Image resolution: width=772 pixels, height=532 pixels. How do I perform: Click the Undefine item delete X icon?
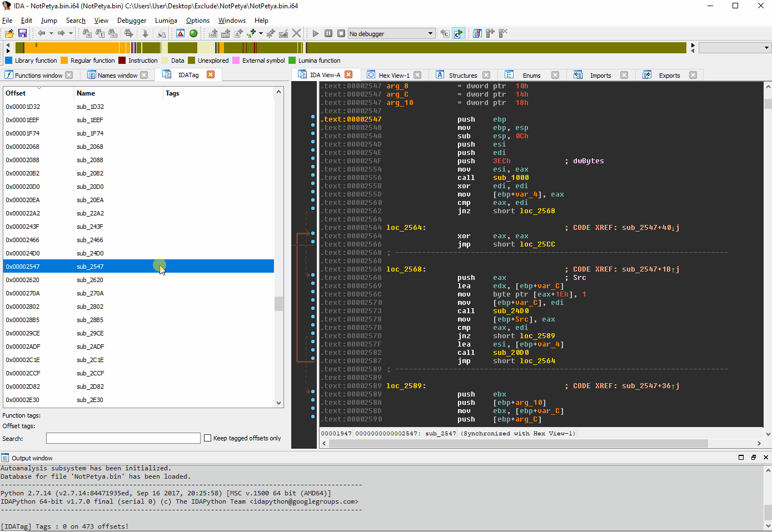point(297,33)
